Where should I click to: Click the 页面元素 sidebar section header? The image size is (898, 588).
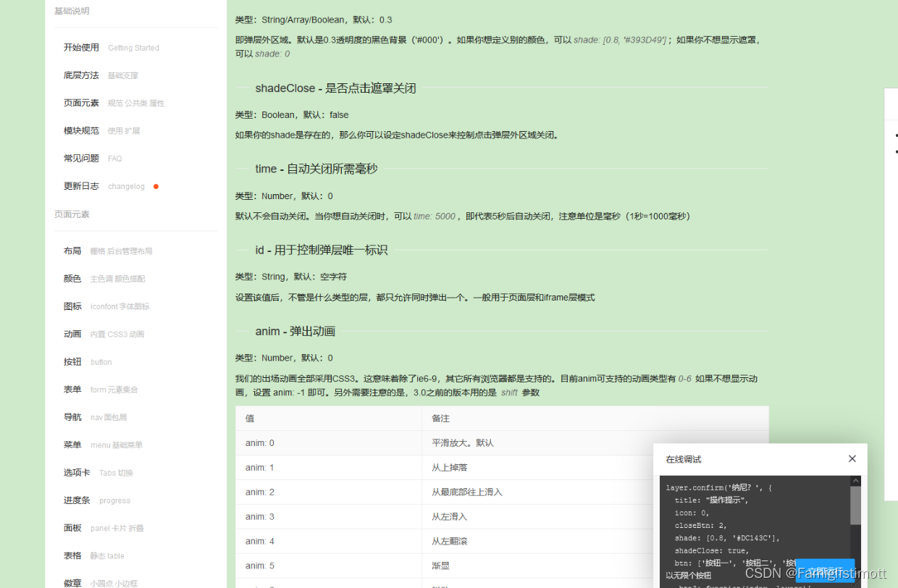72,214
